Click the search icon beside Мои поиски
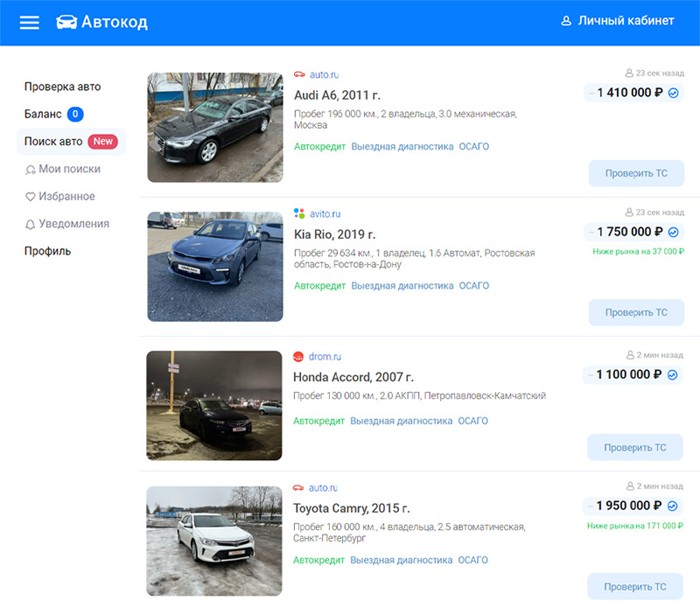Screen dimensions: 700x608 31,170
